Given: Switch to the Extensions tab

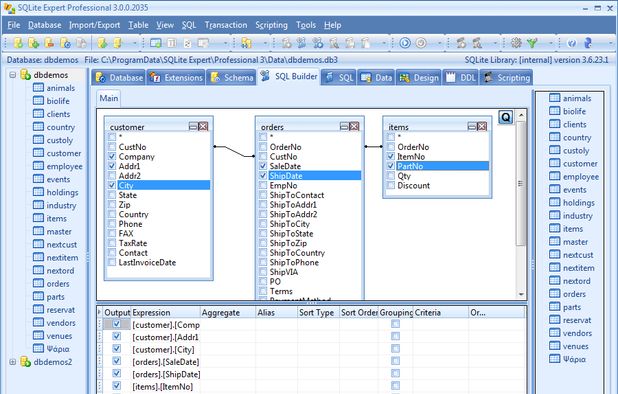Looking at the screenshot, I should (177, 78).
